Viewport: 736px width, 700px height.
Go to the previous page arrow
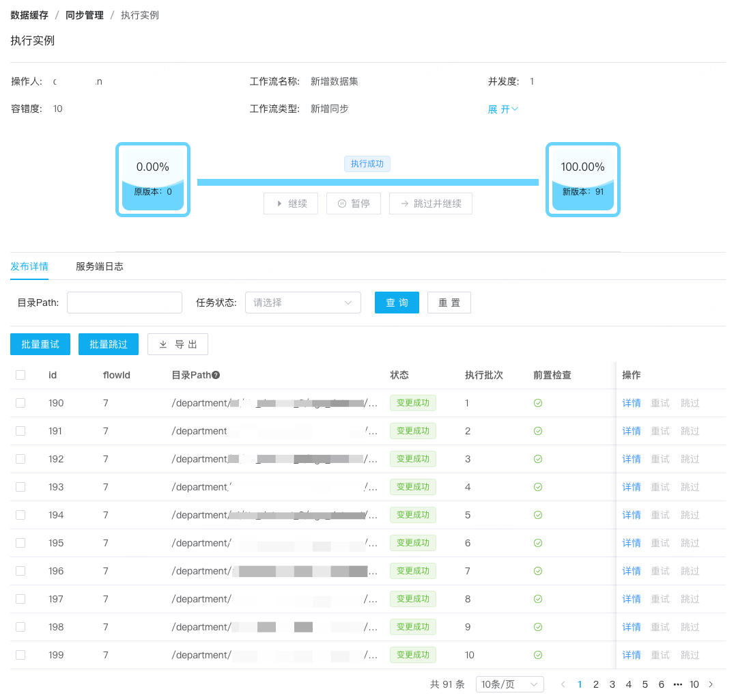(x=563, y=684)
